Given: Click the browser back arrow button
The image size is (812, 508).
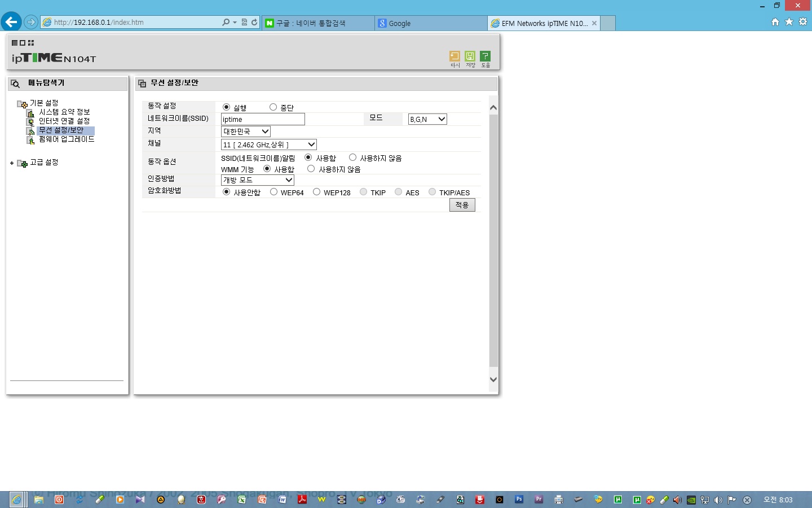Looking at the screenshot, I should pos(11,22).
